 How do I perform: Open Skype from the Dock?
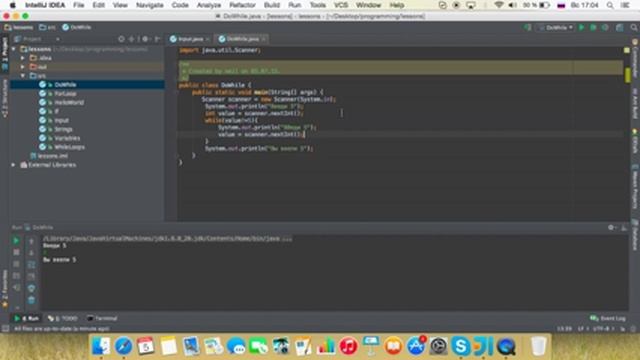coord(460,346)
